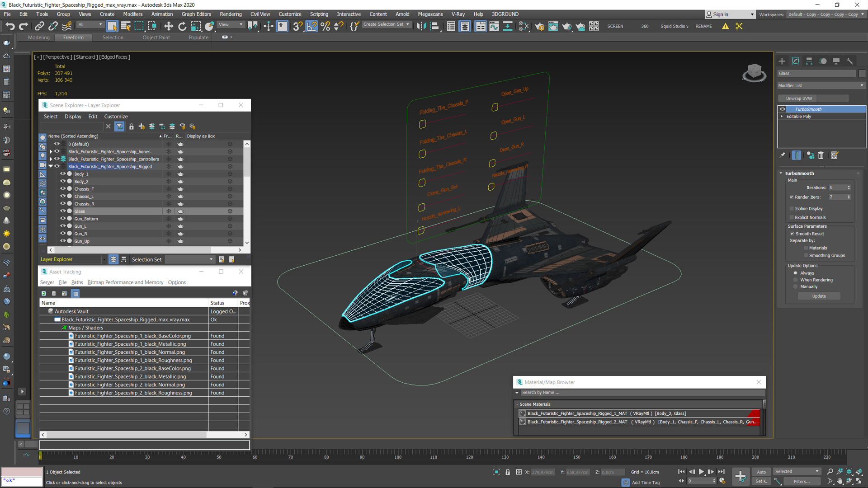Toggle selection lock padlock in status bar
Viewport: 868px width, 488px height.
click(508, 472)
